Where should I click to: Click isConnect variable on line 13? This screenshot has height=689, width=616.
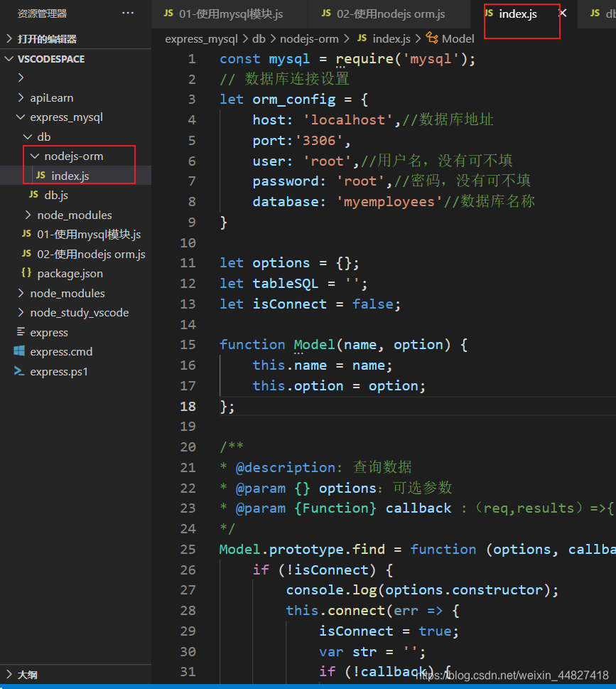click(289, 304)
